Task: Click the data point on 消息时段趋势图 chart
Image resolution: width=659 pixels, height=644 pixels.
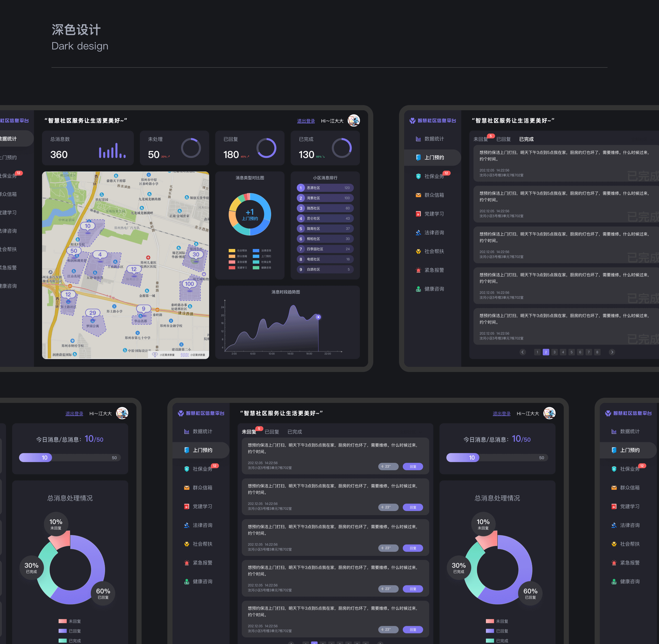Action: coord(318,317)
